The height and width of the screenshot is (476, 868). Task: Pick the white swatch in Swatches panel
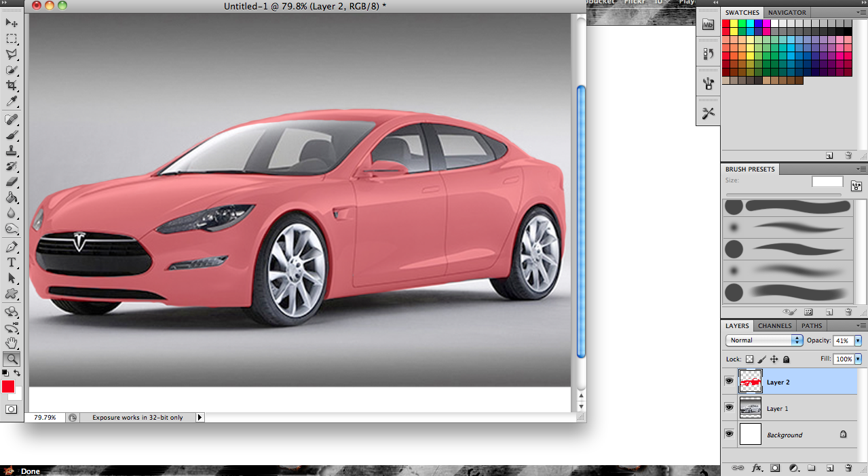[x=775, y=23]
